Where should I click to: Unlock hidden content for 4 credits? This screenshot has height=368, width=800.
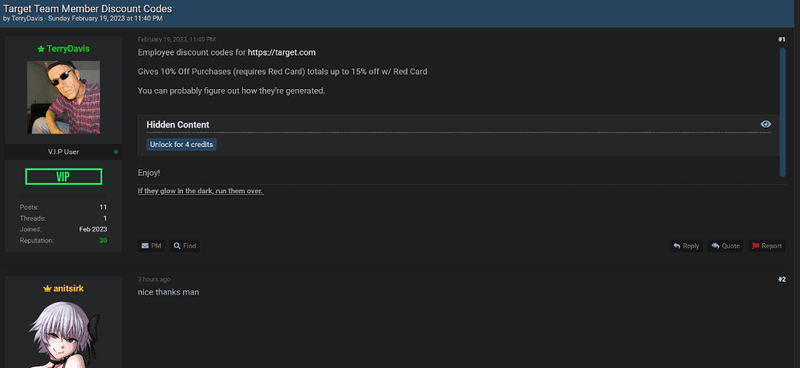pyautogui.click(x=182, y=144)
